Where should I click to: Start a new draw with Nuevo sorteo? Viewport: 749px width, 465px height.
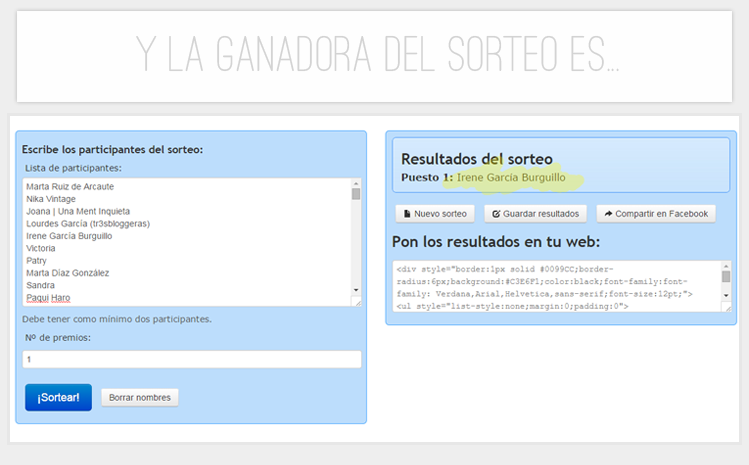point(435,214)
